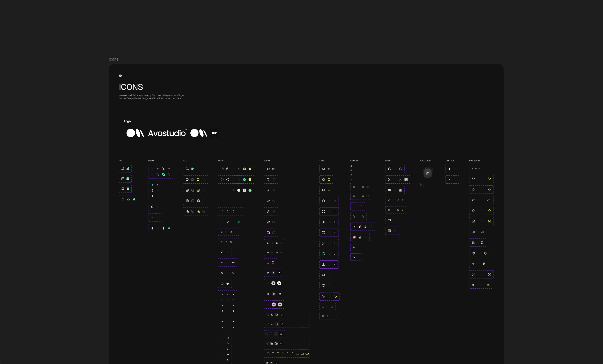603x364 pixels.
Task: Click the yellow hamburger list icon in CAMPAIGN
Action: (363, 187)
